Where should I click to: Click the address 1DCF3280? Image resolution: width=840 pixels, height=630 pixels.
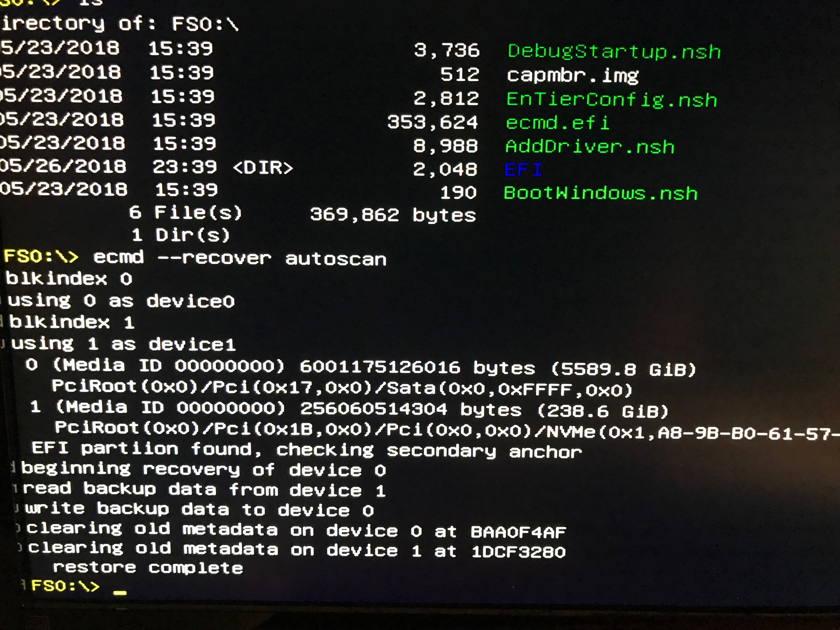point(518,552)
